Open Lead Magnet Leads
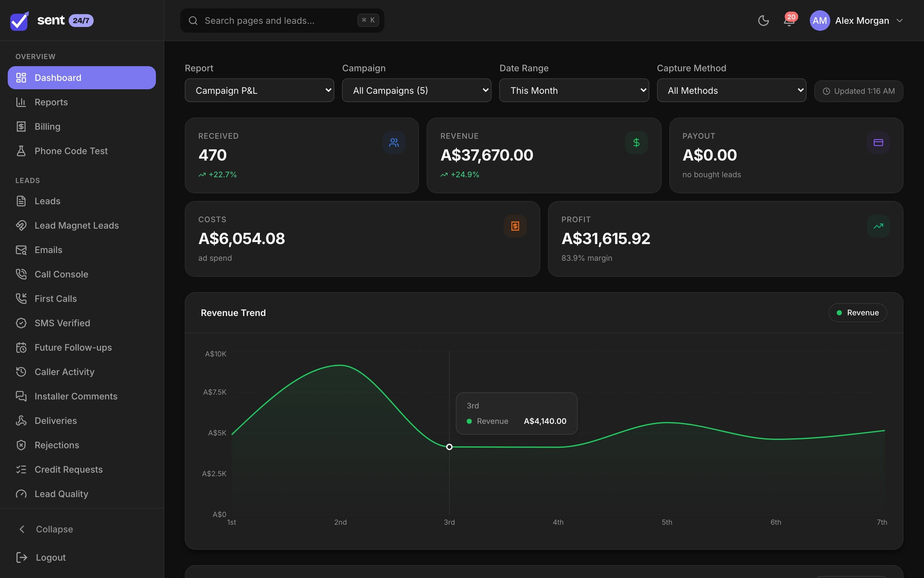The image size is (924, 578). tap(82, 225)
